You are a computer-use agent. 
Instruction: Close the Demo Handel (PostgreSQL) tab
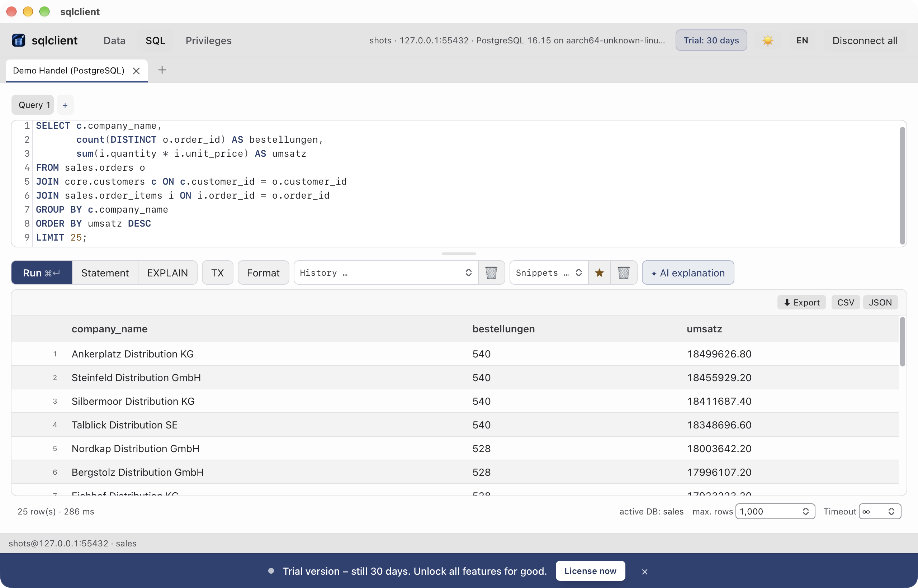pos(136,71)
